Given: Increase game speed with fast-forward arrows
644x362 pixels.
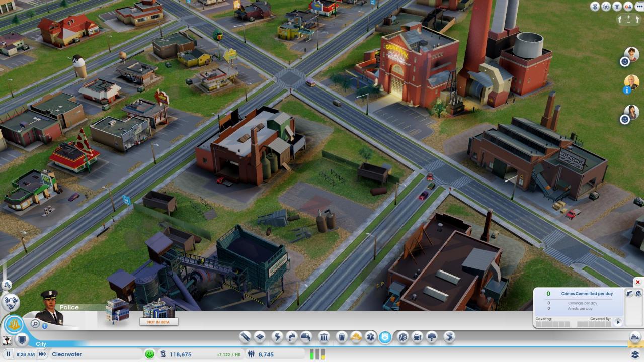Looking at the screenshot, I should pos(42,354).
